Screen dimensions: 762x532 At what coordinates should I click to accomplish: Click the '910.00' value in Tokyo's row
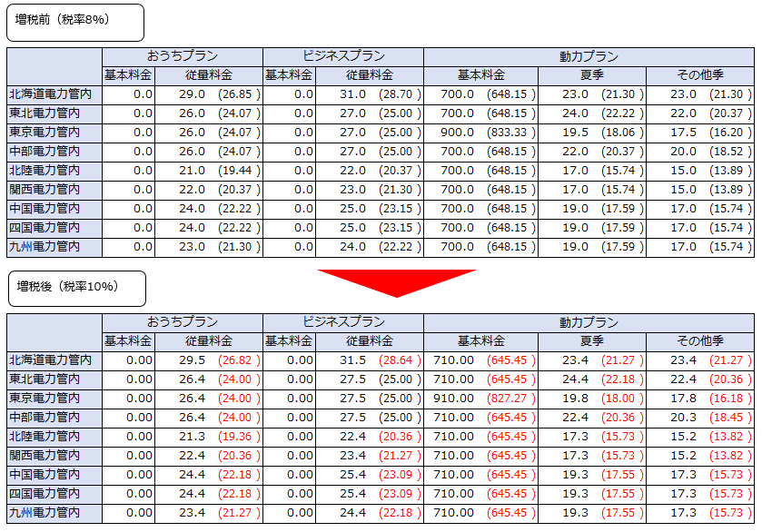pos(453,399)
